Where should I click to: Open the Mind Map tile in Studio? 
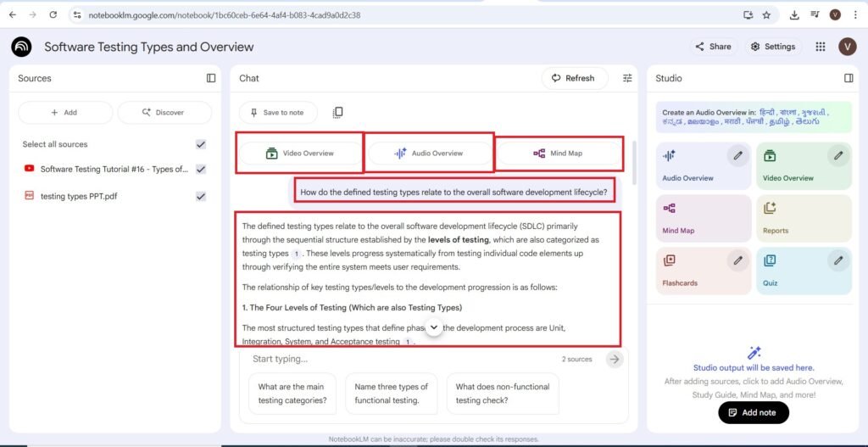pos(703,218)
